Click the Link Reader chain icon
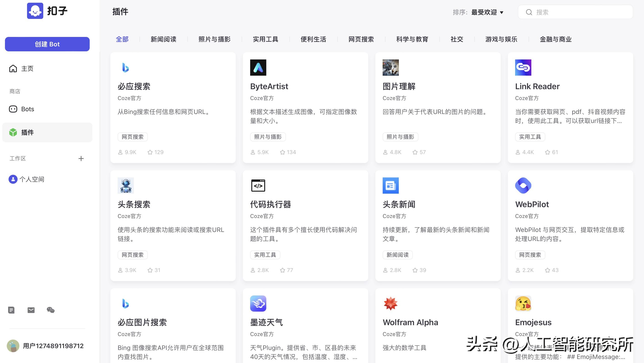Viewport: 644px width, 363px height. pos(523,68)
